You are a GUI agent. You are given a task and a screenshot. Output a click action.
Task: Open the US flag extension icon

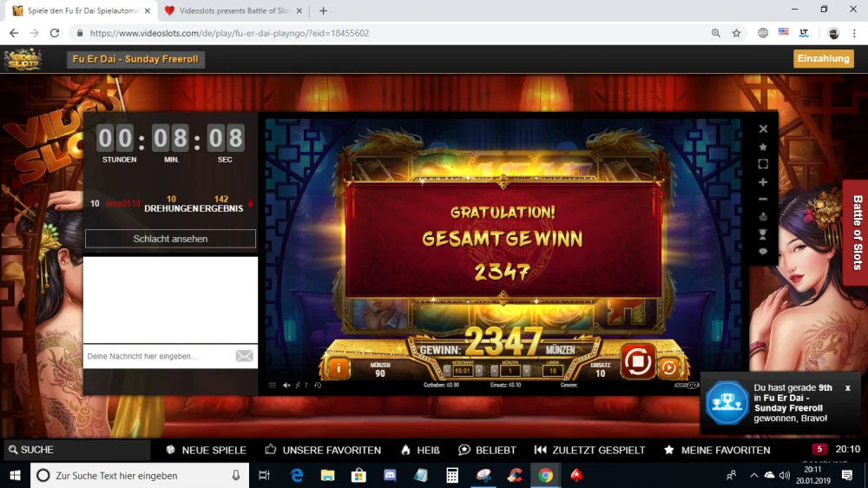click(783, 32)
